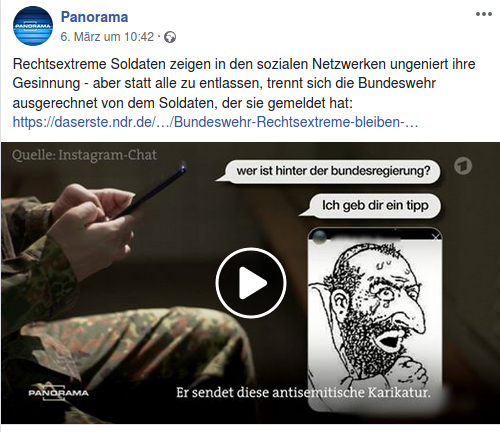Image resolution: width=500 pixels, height=432 pixels.
Task: Click the ARD logo in the video corner
Action: point(463,166)
